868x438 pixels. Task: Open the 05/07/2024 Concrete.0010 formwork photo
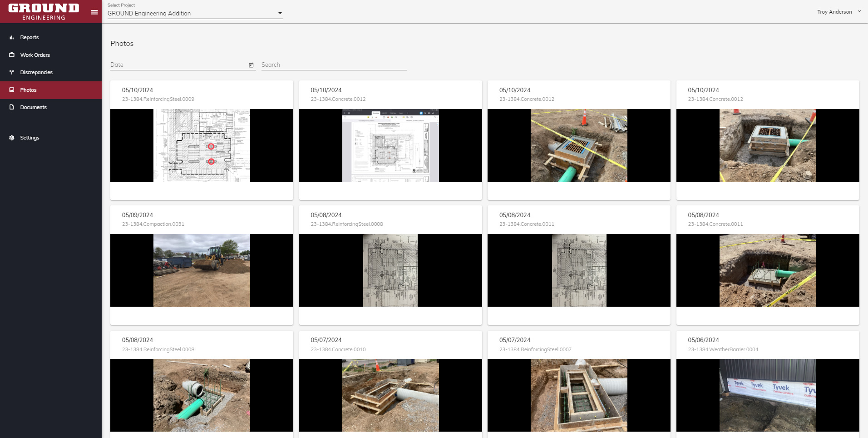[x=390, y=395]
